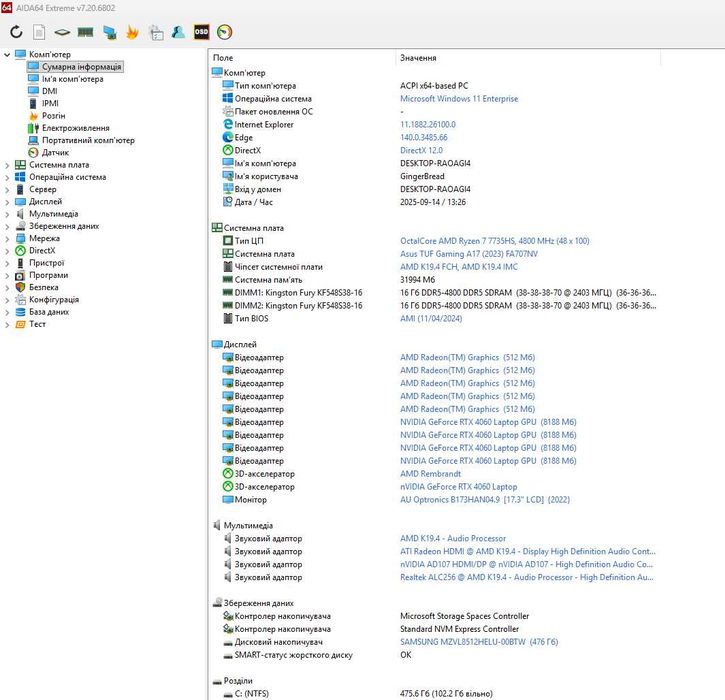Image resolution: width=725 pixels, height=700 pixels.
Task: Select Сумарна інформація in the tree
Action: tap(81, 67)
